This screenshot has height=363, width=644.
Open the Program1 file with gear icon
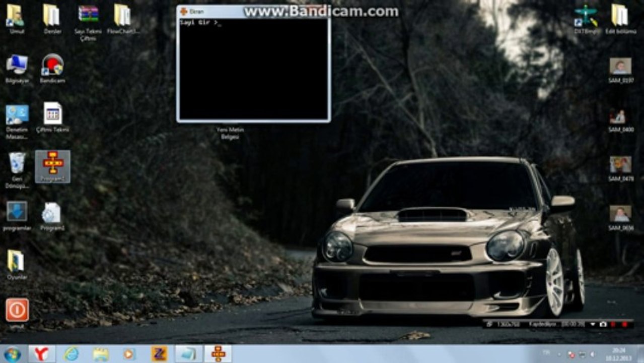click(x=52, y=216)
